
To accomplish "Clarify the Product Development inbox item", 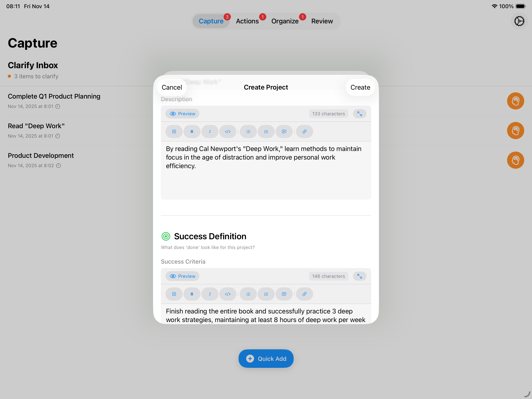I will pyautogui.click(x=515, y=160).
